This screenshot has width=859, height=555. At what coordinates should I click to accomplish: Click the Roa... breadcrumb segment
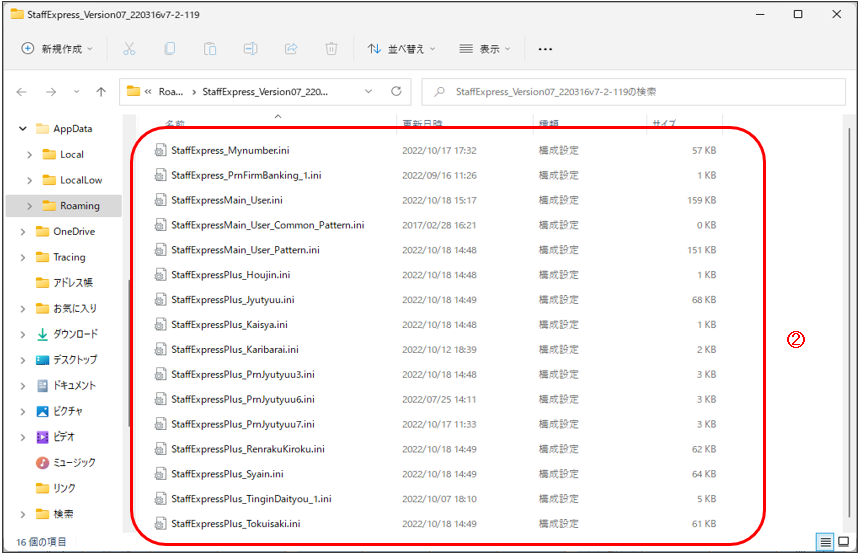(x=171, y=92)
